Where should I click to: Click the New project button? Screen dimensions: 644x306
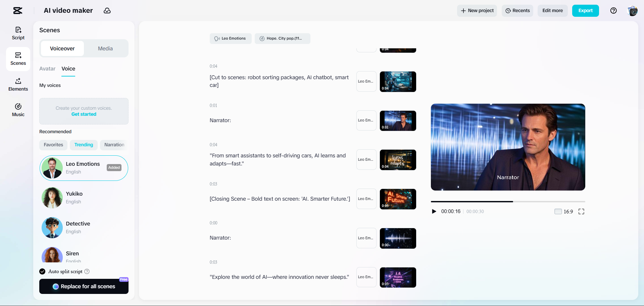pos(477,11)
